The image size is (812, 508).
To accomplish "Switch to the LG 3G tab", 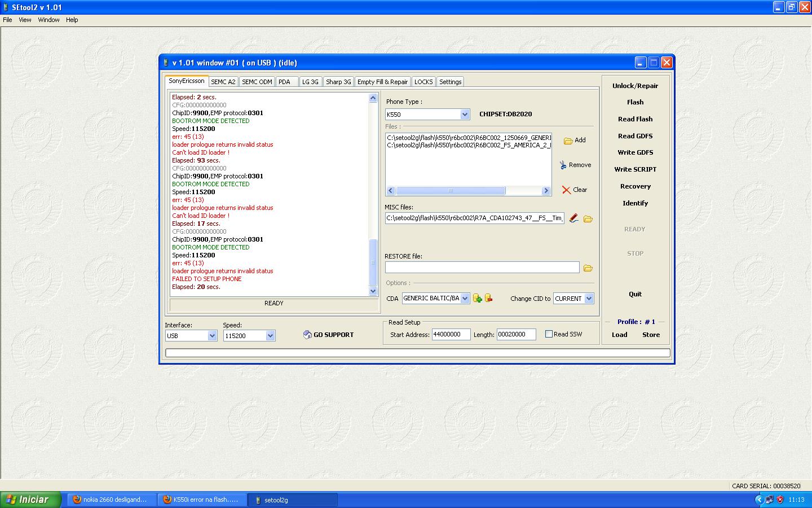I will [x=310, y=82].
